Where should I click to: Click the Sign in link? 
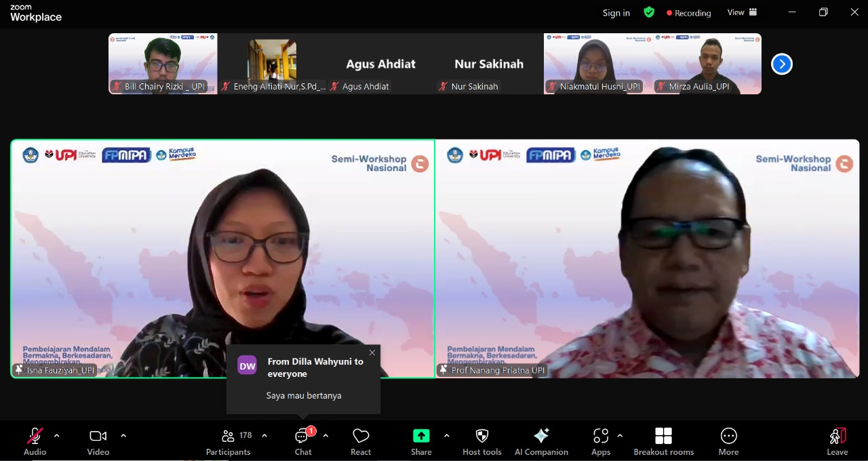coord(616,13)
